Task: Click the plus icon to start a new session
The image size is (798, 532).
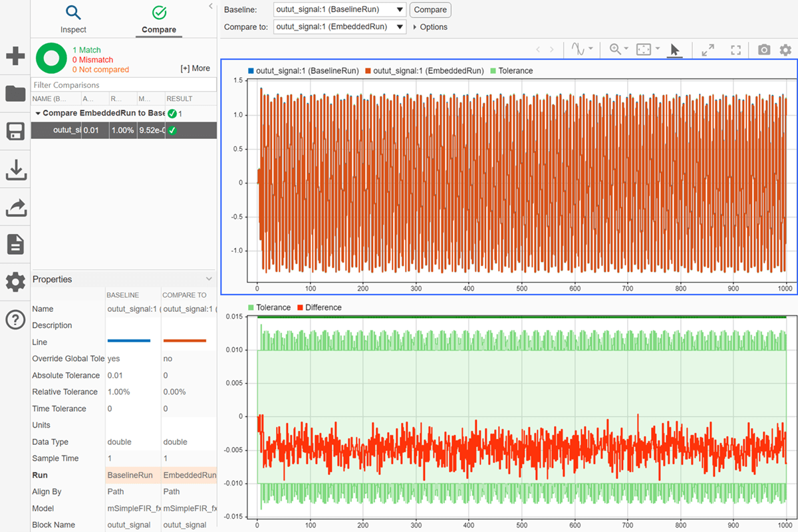Action: coord(15,56)
